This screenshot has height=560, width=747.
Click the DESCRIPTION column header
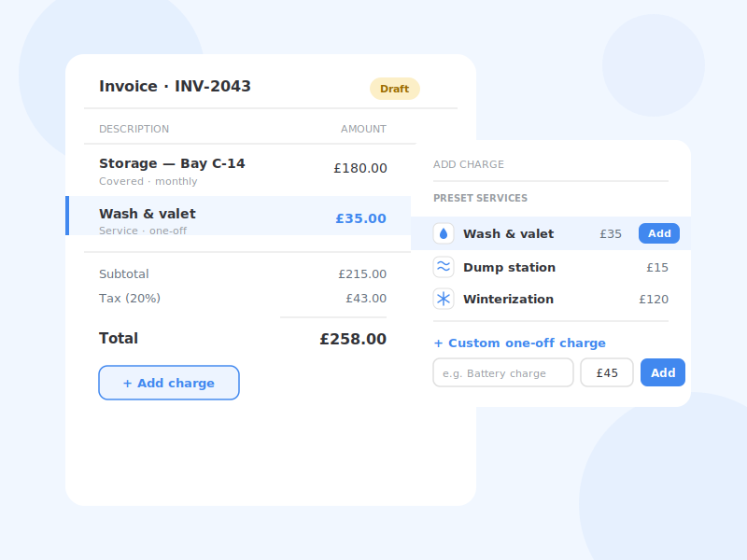pos(134,129)
